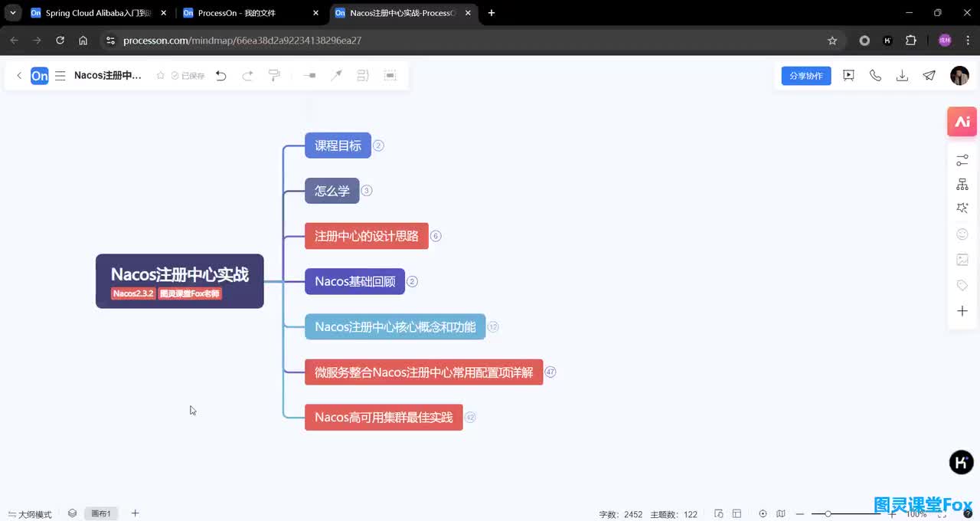Open the image insert panel
Screen dimensions: 980x521
[x=962, y=260]
